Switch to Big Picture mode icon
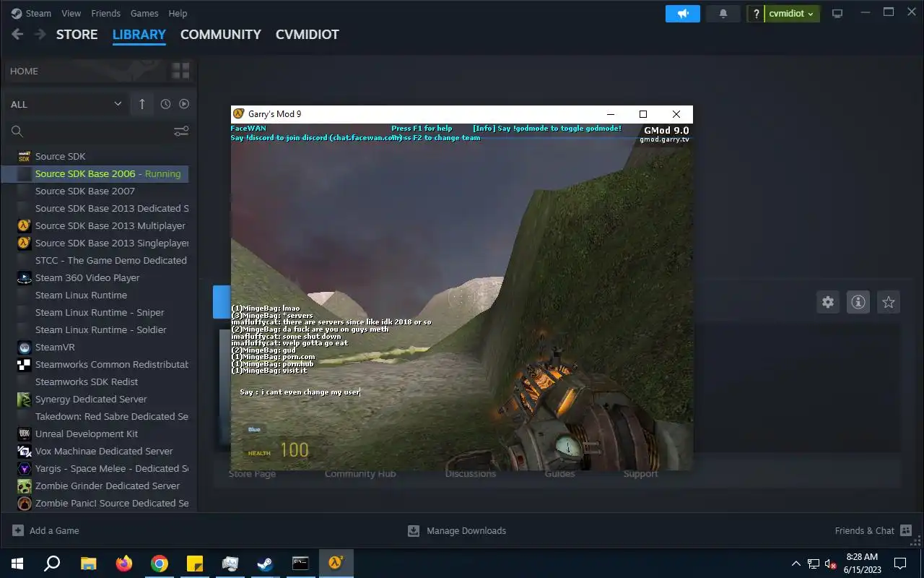The width and height of the screenshot is (924, 578). [837, 14]
